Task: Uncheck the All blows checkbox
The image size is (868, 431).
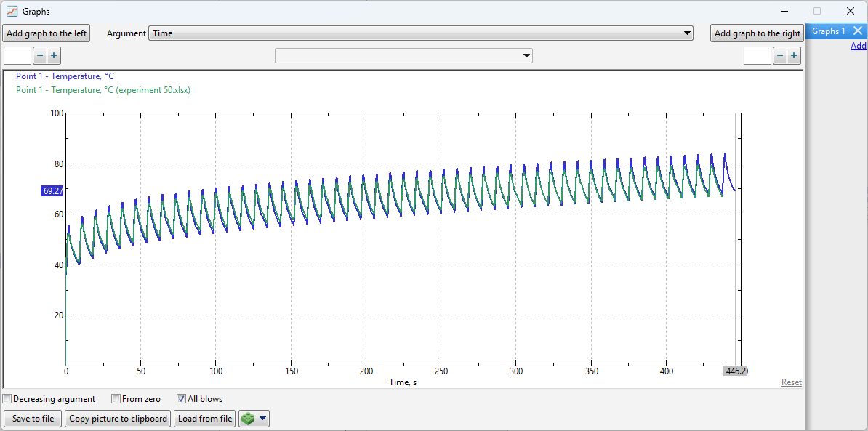Action: [x=181, y=399]
